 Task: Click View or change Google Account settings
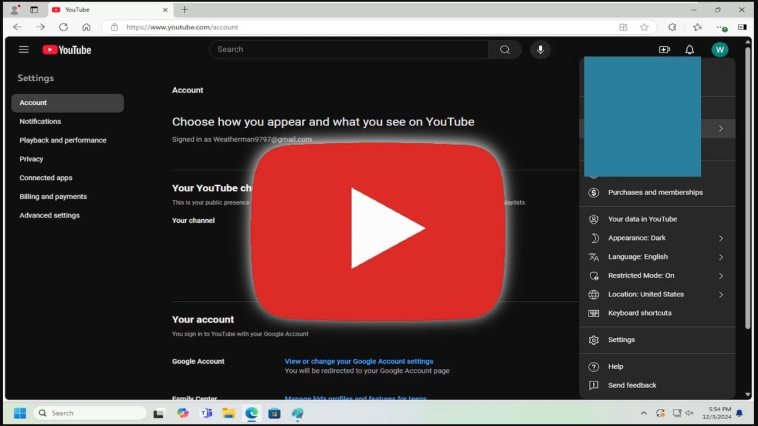click(359, 361)
